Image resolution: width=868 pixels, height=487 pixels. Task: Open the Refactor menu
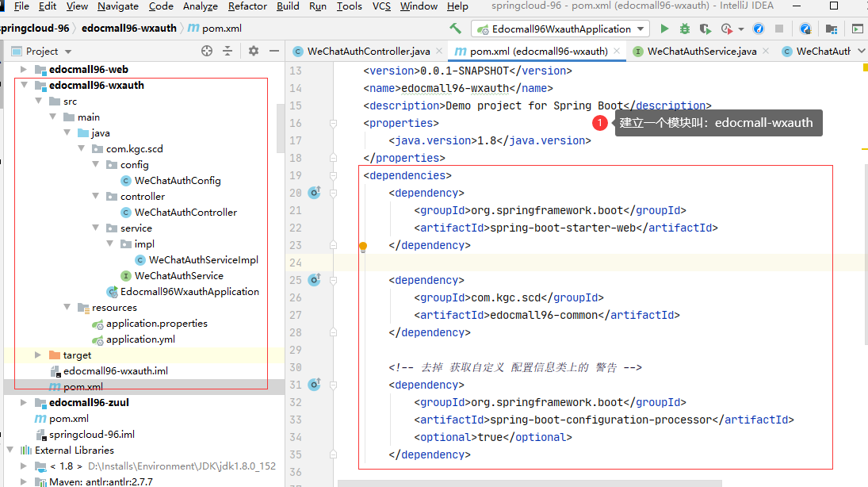coord(247,6)
